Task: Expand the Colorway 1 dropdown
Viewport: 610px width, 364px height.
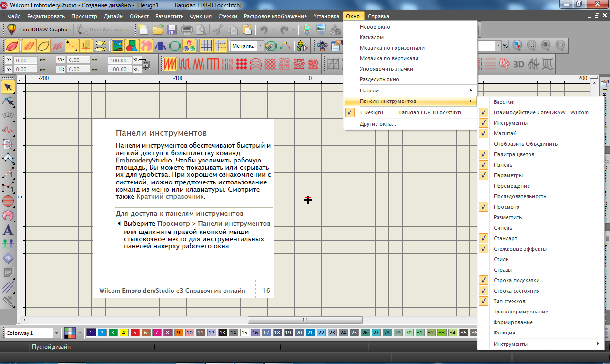Action: click(x=56, y=333)
